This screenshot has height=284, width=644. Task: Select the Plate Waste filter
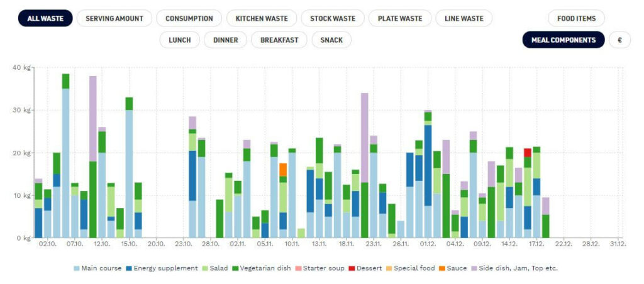400,19
